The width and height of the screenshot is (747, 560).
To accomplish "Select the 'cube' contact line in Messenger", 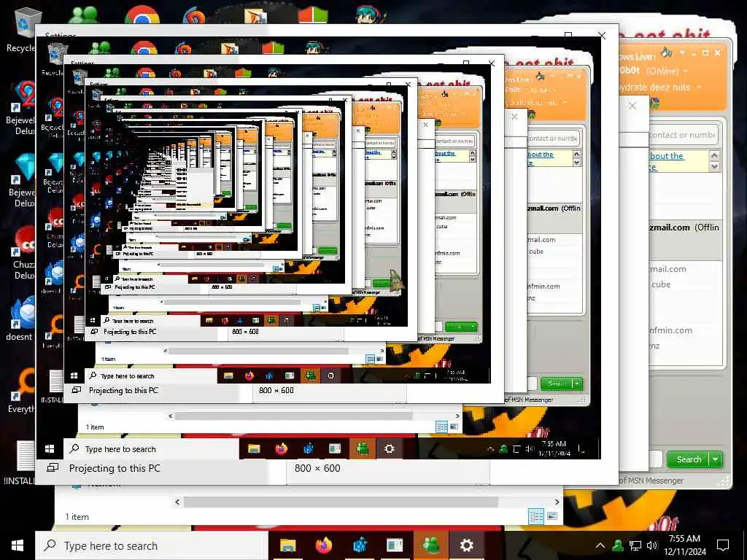I will 661,284.
